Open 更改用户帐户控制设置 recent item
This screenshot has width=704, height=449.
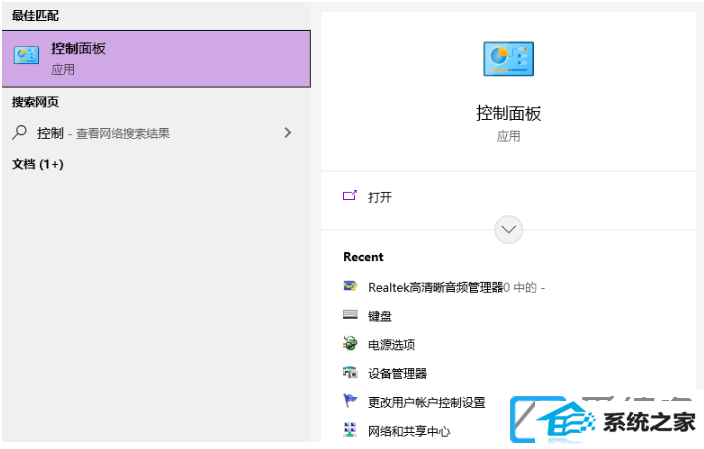[x=427, y=402]
